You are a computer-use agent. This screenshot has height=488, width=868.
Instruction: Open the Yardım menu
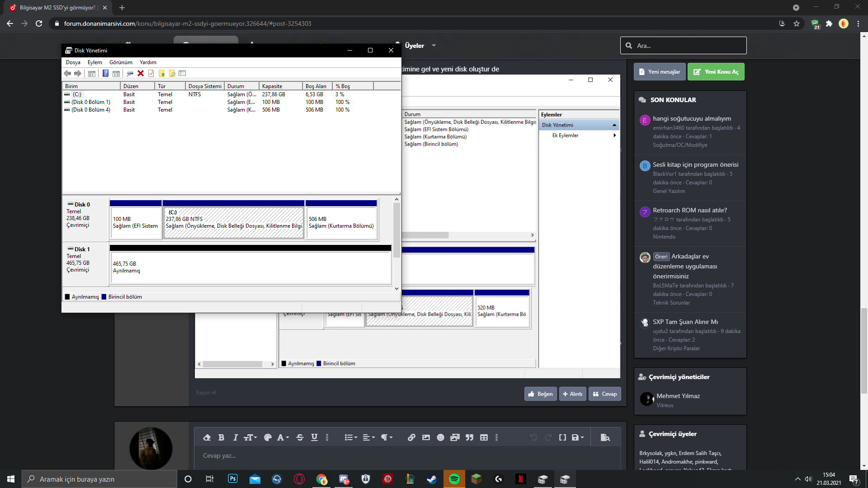pyautogui.click(x=148, y=62)
